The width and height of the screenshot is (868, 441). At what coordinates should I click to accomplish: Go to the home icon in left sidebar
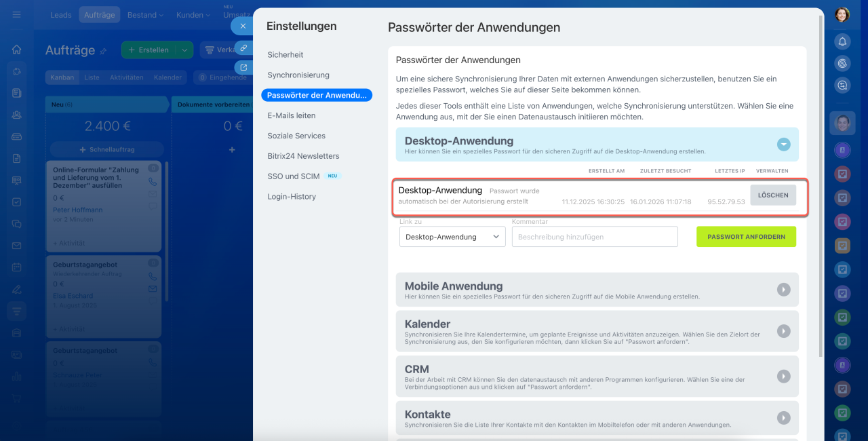tap(17, 49)
